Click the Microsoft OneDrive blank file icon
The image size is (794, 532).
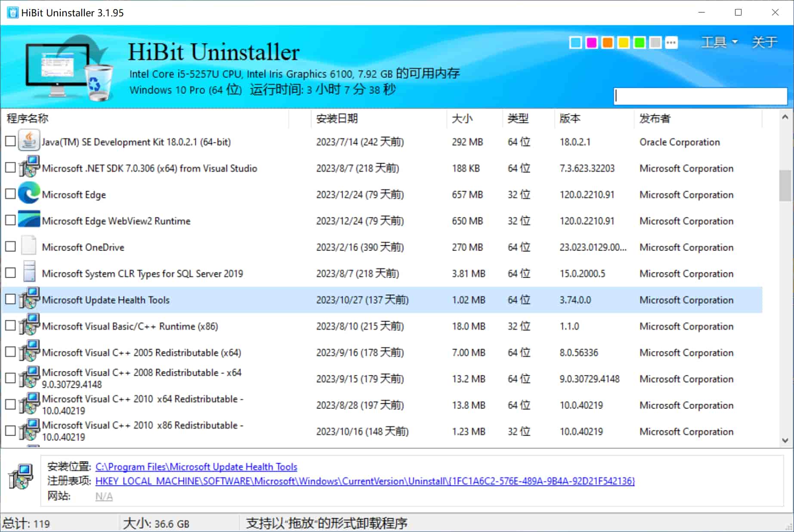tap(29, 246)
